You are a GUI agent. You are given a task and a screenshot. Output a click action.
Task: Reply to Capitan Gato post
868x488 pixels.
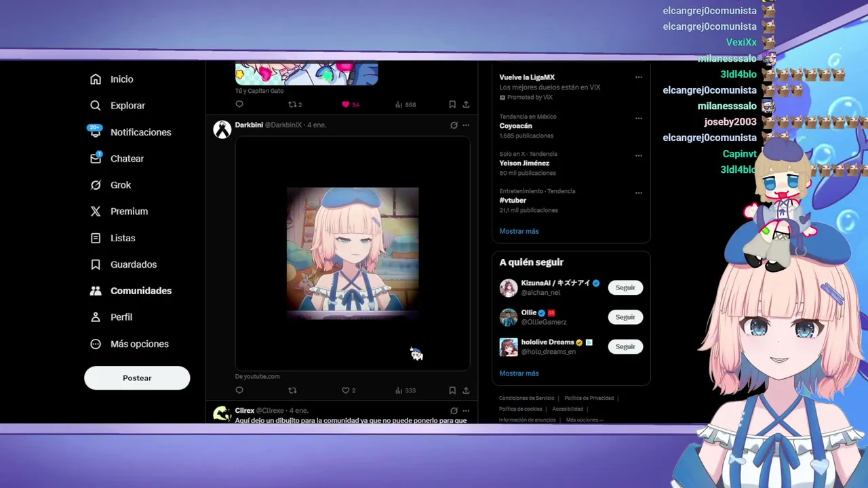(239, 104)
